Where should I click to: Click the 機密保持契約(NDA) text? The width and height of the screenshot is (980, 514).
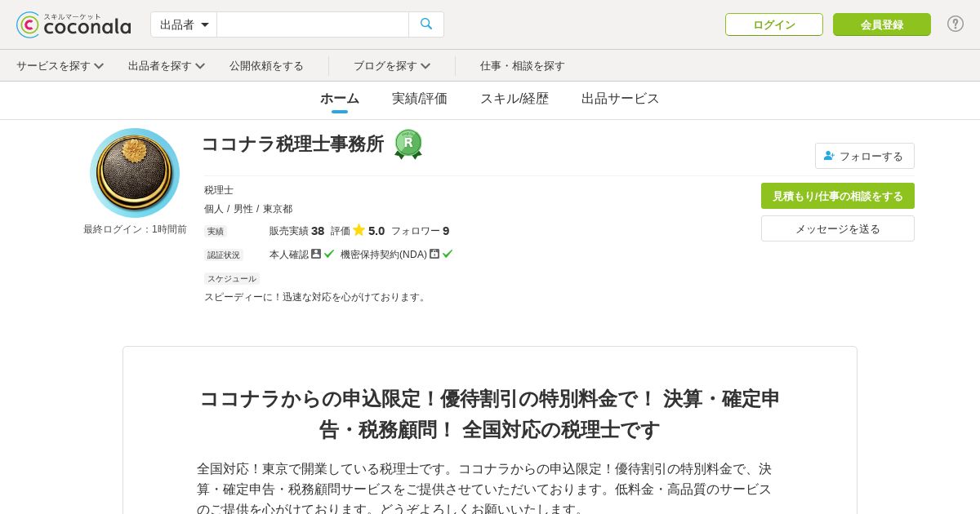click(x=384, y=255)
